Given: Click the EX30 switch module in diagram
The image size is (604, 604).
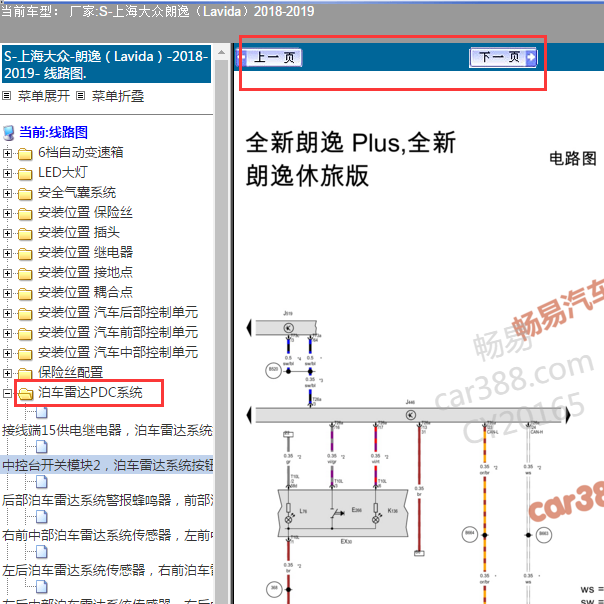Looking at the screenshot, I should (x=342, y=513).
